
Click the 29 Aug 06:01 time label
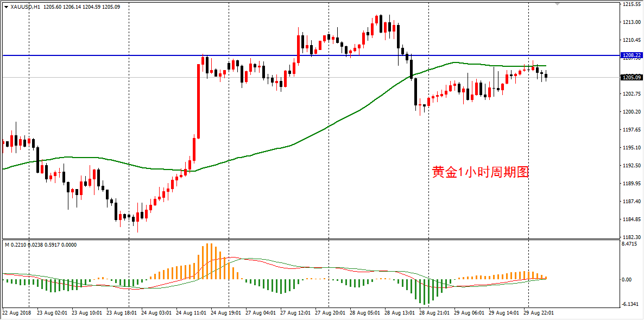[x=469, y=313]
